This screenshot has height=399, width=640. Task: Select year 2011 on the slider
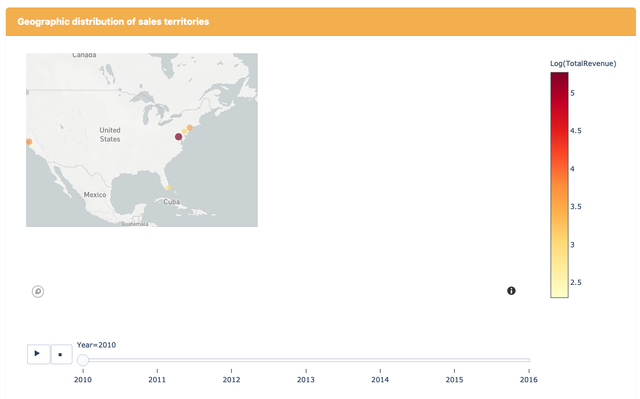(x=157, y=379)
